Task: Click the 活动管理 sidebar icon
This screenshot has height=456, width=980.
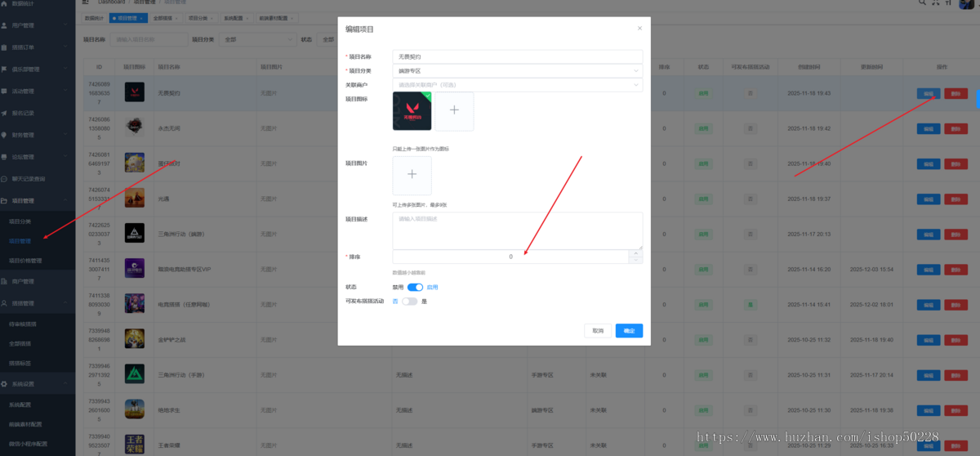Action: (x=5, y=92)
